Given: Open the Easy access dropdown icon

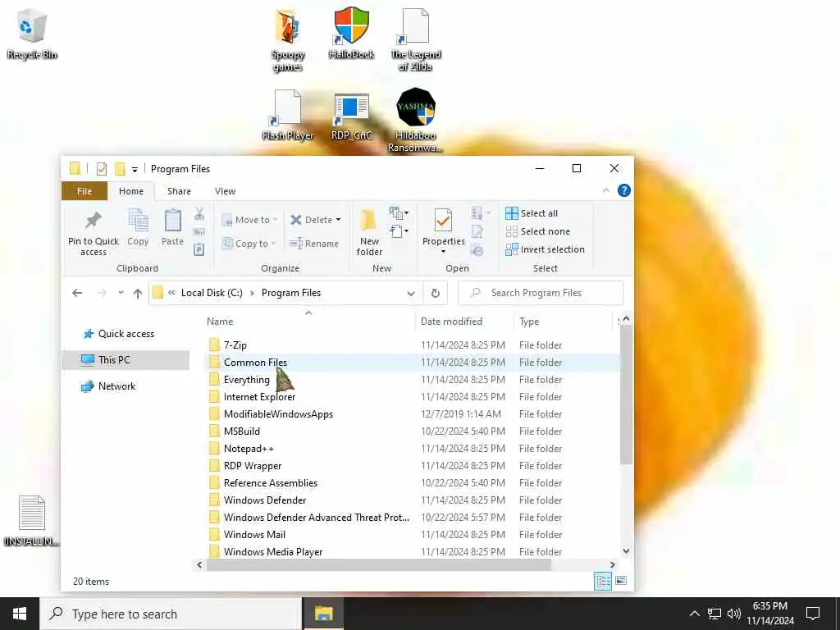Looking at the screenshot, I should pos(399,231).
